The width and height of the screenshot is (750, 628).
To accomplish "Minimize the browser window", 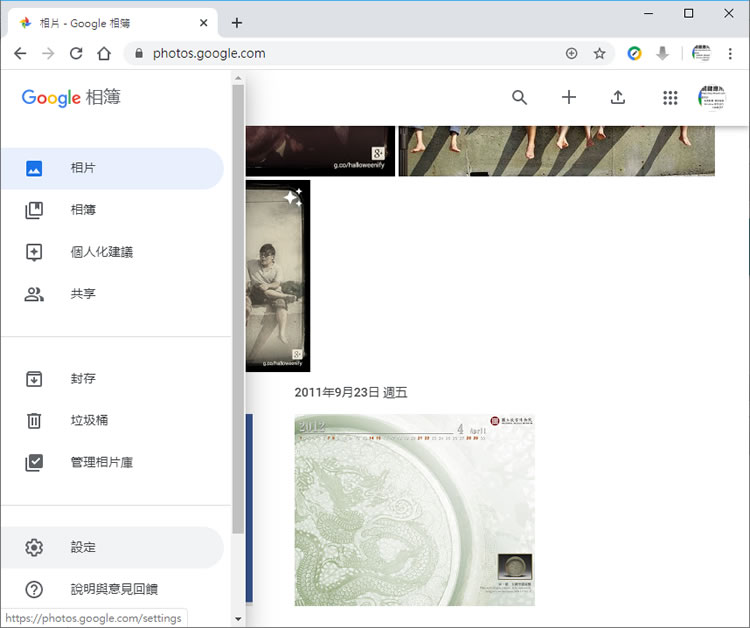I will (x=649, y=13).
